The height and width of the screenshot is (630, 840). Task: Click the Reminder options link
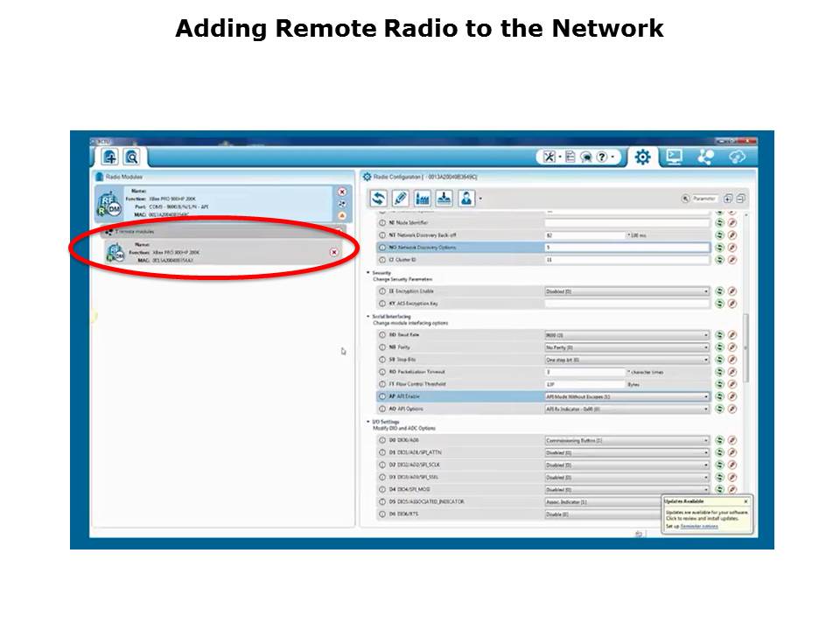699,526
